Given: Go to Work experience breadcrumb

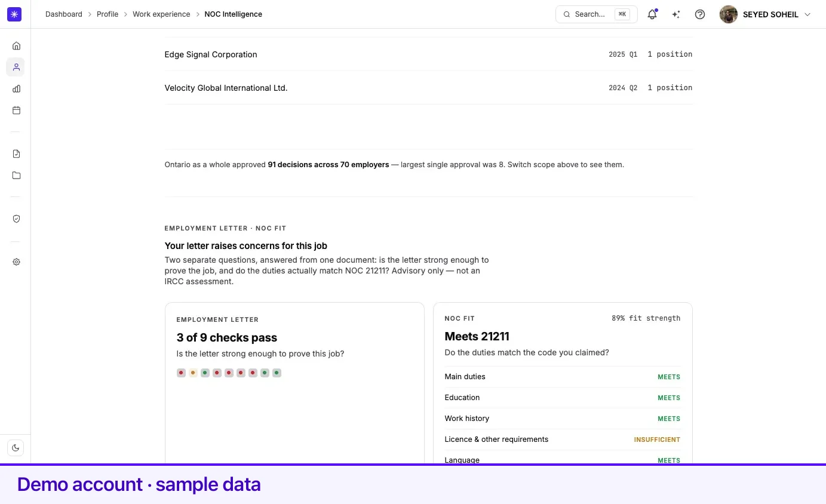Looking at the screenshot, I should (x=161, y=14).
